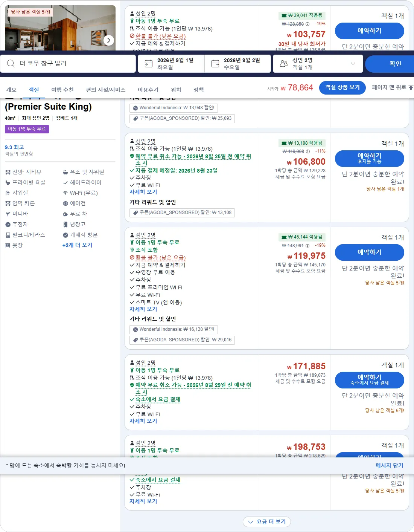Click the page top arrow icon

[x=411, y=87]
